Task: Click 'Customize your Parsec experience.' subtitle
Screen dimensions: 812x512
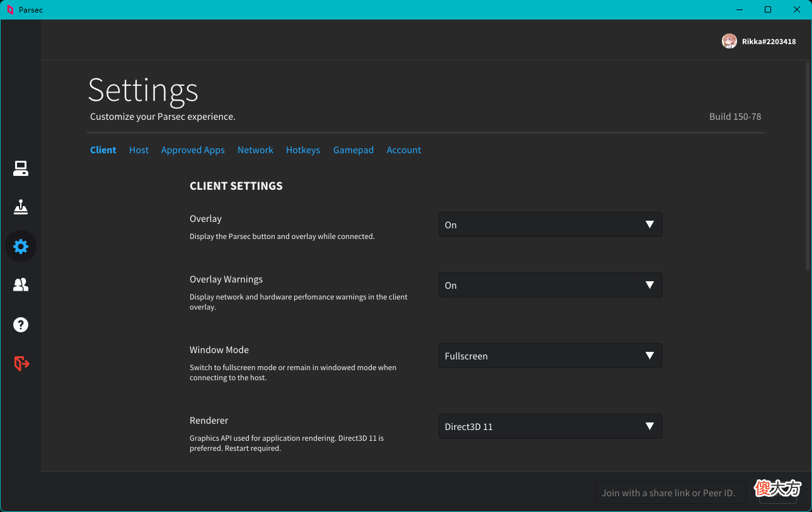Action: (163, 117)
